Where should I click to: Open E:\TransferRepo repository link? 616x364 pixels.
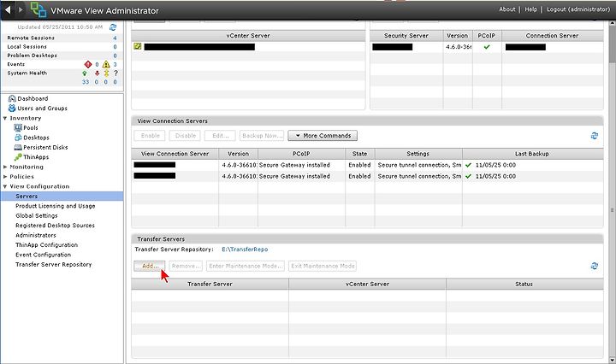click(x=245, y=250)
